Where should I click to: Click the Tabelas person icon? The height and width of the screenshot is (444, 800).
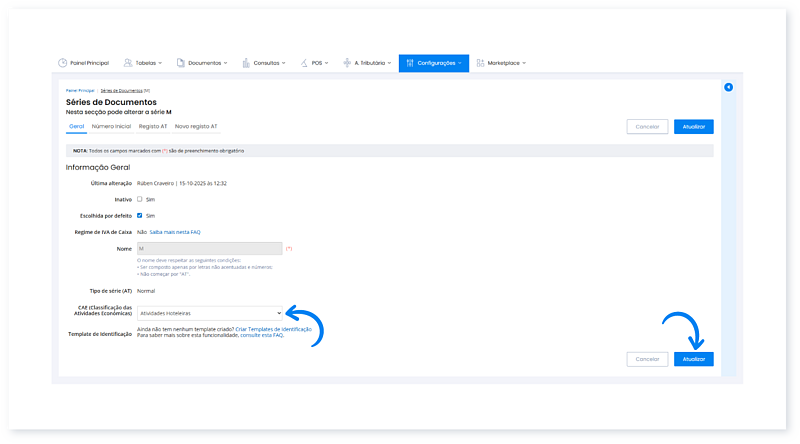(130, 63)
